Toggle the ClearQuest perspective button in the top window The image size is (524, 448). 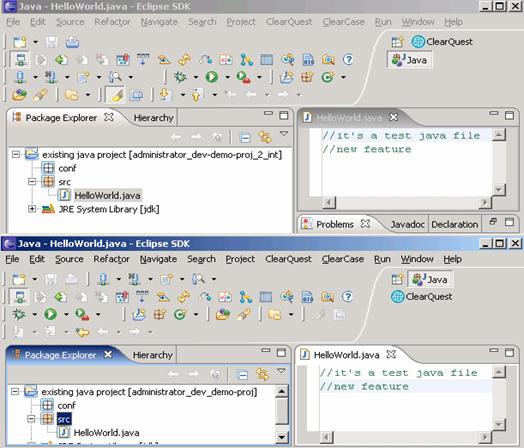442,42
